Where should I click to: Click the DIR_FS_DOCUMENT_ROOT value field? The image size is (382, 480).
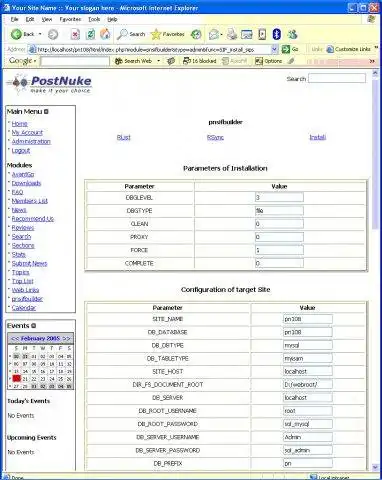click(x=308, y=384)
